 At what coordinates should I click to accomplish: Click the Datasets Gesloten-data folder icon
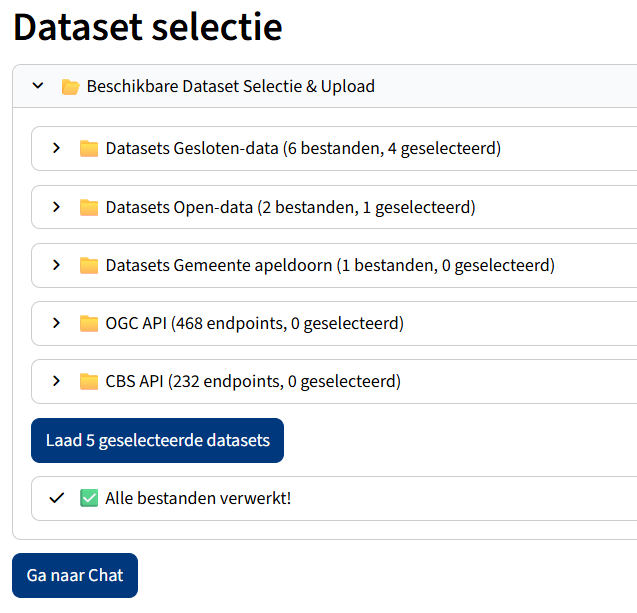tap(89, 149)
